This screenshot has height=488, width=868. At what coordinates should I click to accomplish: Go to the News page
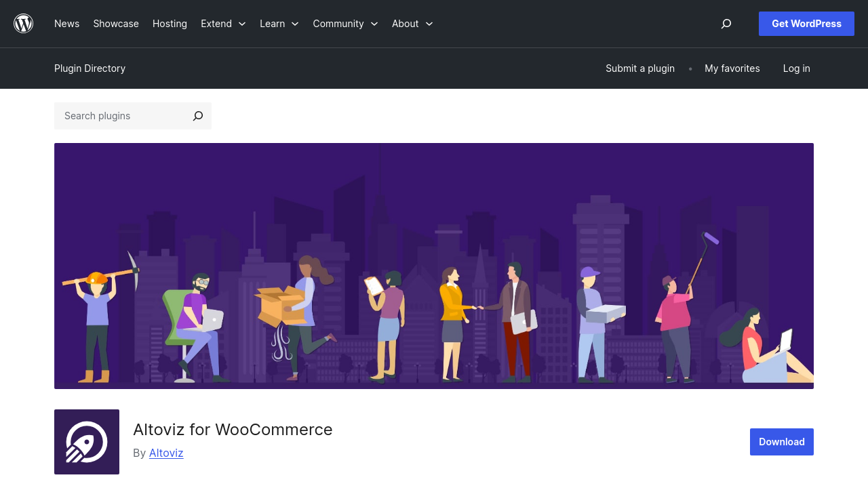click(66, 24)
